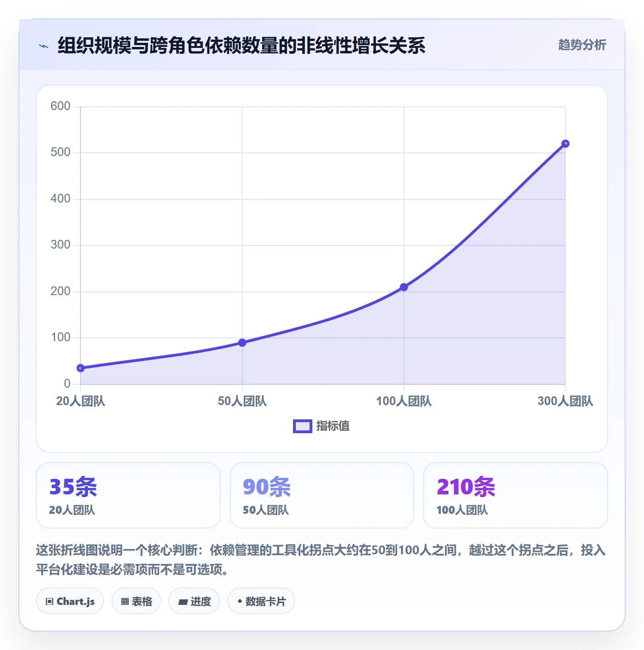The height and width of the screenshot is (650, 644).
Task: Click the Chart.js tag chip
Action: click(70, 601)
